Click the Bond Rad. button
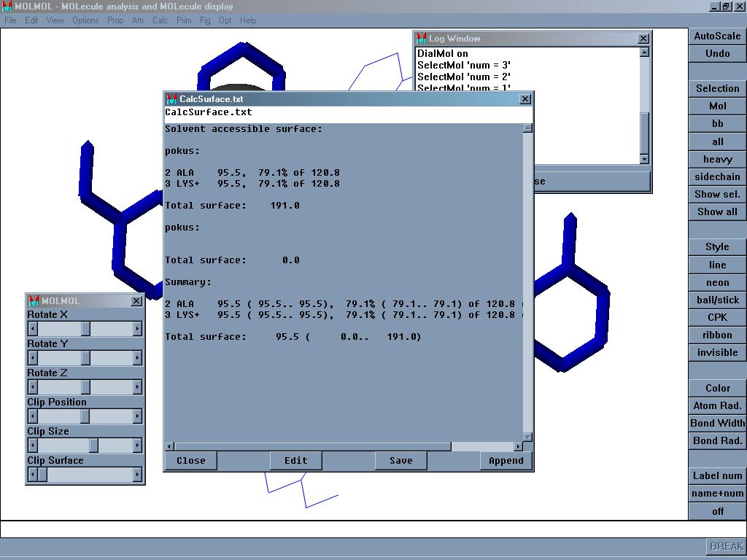The width and height of the screenshot is (747, 560). pyautogui.click(x=717, y=441)
